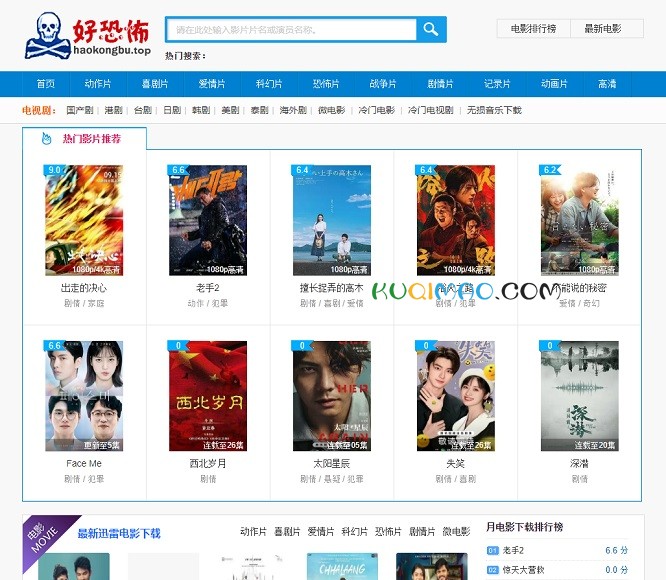
Task: Open the 泰剧 link
Action: click(x=260, y=110)
